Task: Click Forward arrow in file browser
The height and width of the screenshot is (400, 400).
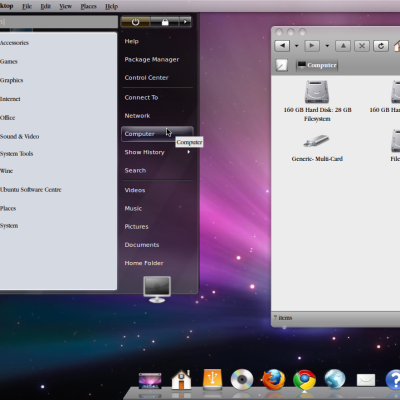Action: (312, 46)
